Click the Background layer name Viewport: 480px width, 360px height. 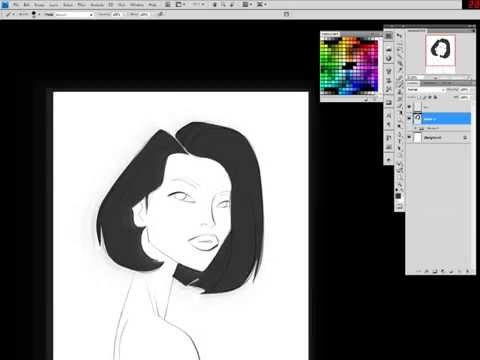point(433,138)
